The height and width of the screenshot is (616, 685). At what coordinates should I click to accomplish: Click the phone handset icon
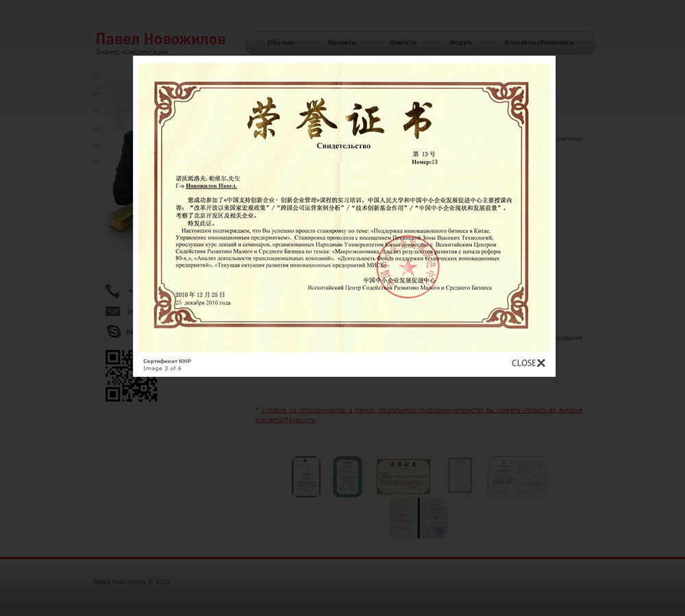click(x=112, y=291)
